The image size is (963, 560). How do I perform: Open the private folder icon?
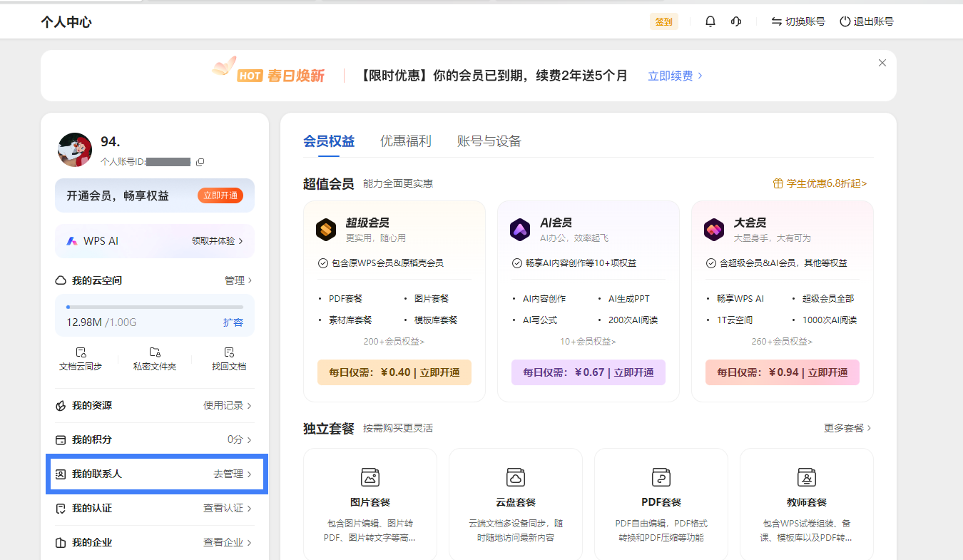point(155,352)
